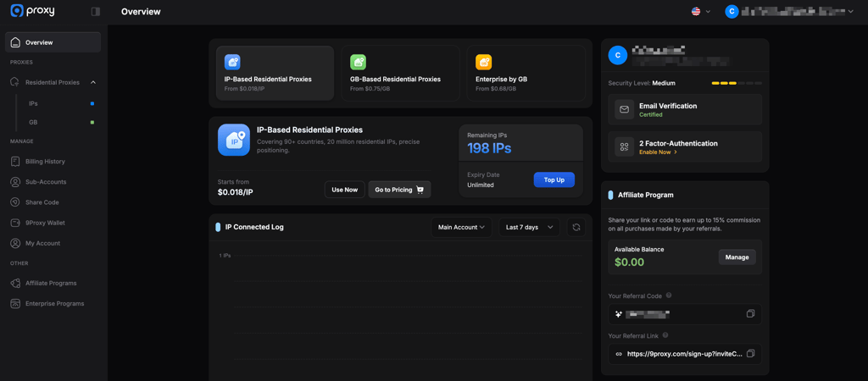This screenshot has height=381, width=868.
Task: Click the security level indicator bar
Action: pos(737,83)
